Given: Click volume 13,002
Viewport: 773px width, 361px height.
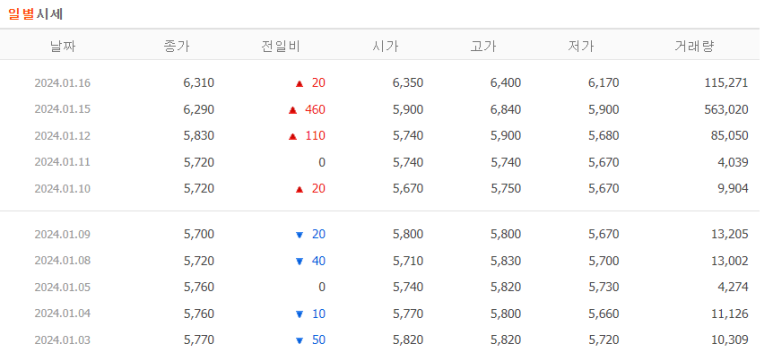Looking at the screenshot, I should click(x=730, y=260).
